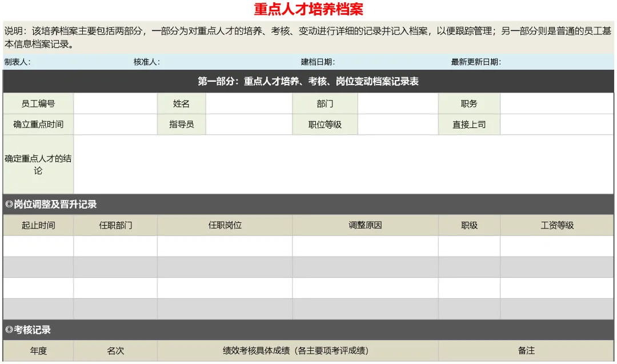Click the 任职岗位 column header
Screen dimensions: 617x364
(x=225, y=225)
